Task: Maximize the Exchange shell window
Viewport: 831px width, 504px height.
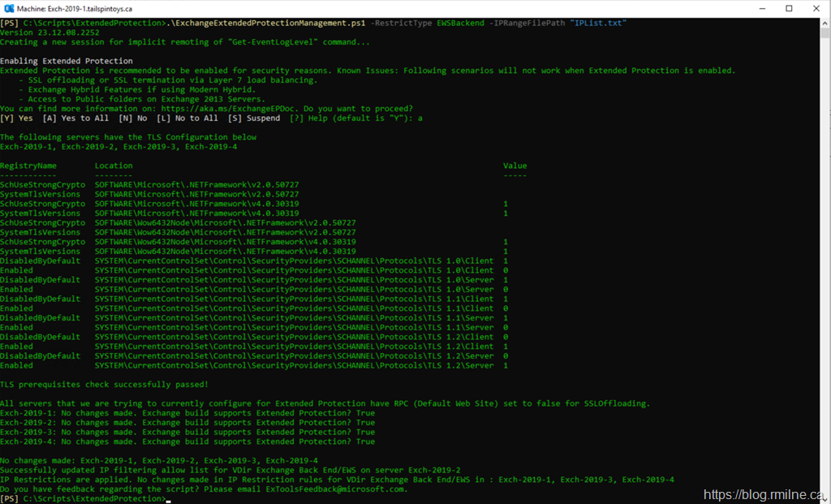Action: [x=788, y=8]
